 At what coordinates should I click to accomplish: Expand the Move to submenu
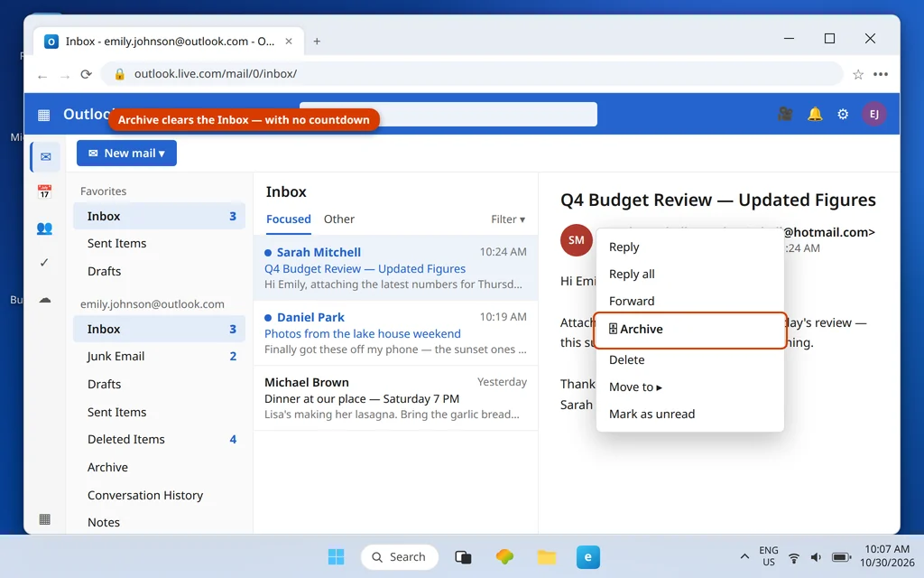coord(690,387)
